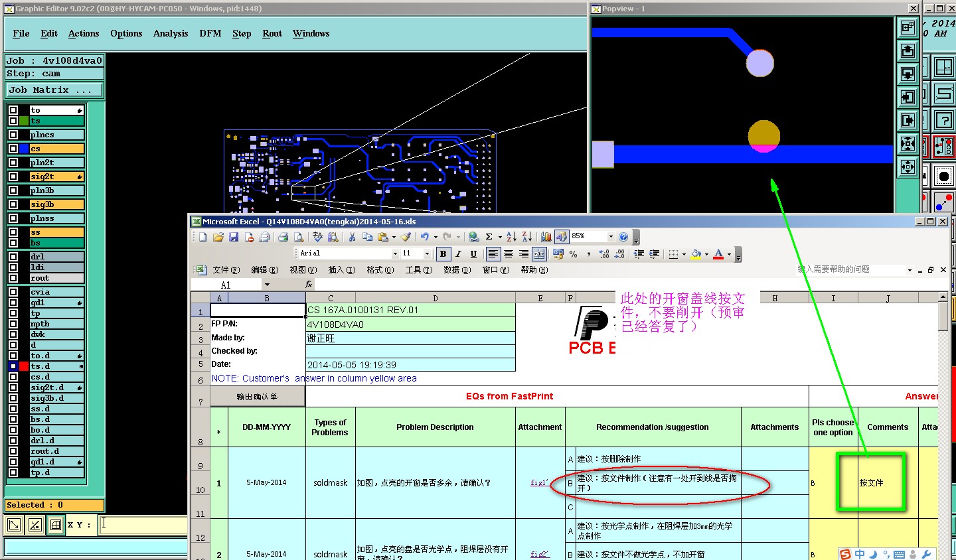The height and width of the screenshot is (560, 956).
Task: Toggle the checkbox for layer 'to'
Action: (13, 110)
